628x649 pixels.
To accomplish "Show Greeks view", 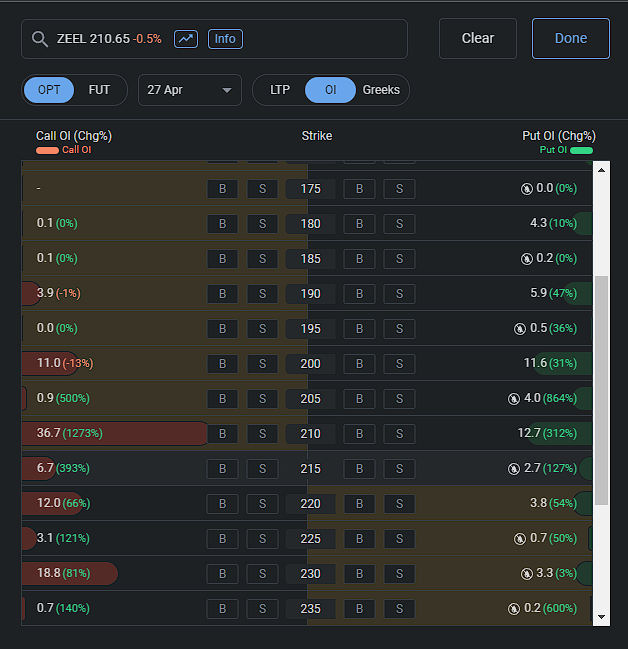I will [x=381, y=90].
